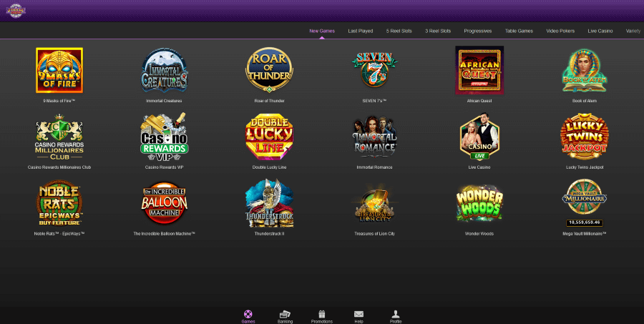This screenshot has width=644, height=324.
Task: Click the 'Thunderstruck II' caption text
Action: tap(270, 234)
